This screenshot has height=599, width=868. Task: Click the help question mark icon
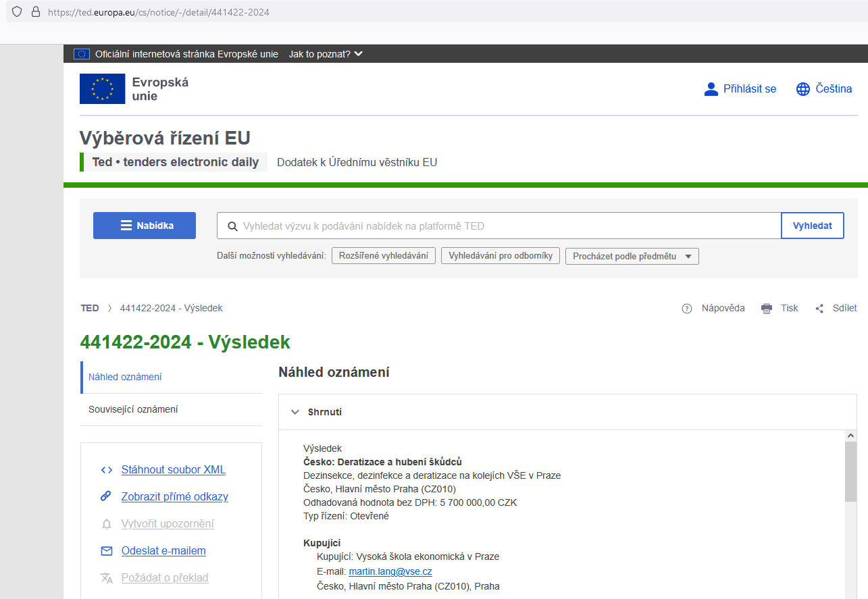point(687,309)
